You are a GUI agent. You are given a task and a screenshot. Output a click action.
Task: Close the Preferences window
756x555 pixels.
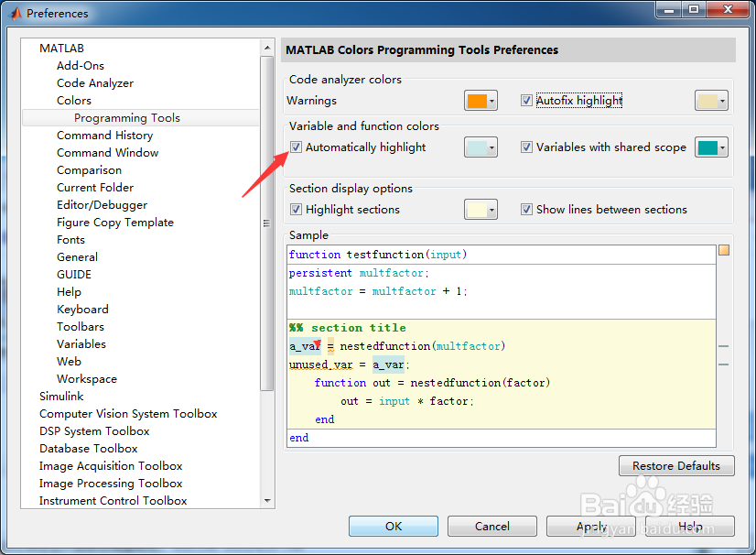[728, 10]
